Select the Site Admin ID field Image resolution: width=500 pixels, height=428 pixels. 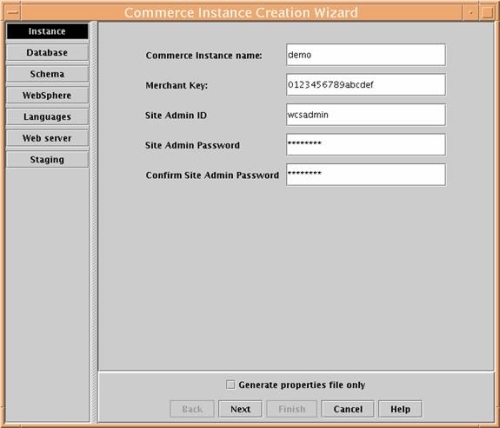pyautogui.click(x=366, y=115)
